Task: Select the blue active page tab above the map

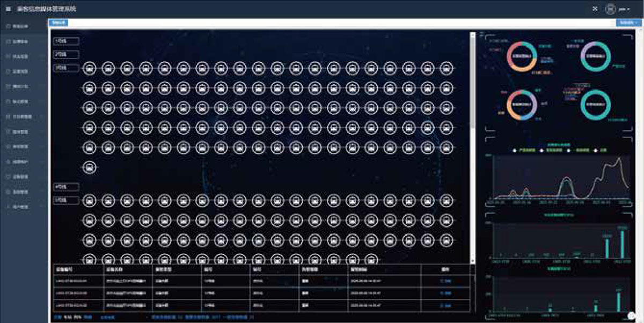Action: (x=58, y=23)
